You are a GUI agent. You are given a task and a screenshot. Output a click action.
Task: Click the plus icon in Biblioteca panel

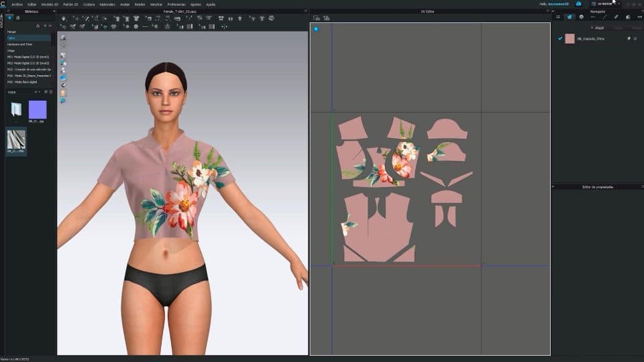[x=45, y=25]
